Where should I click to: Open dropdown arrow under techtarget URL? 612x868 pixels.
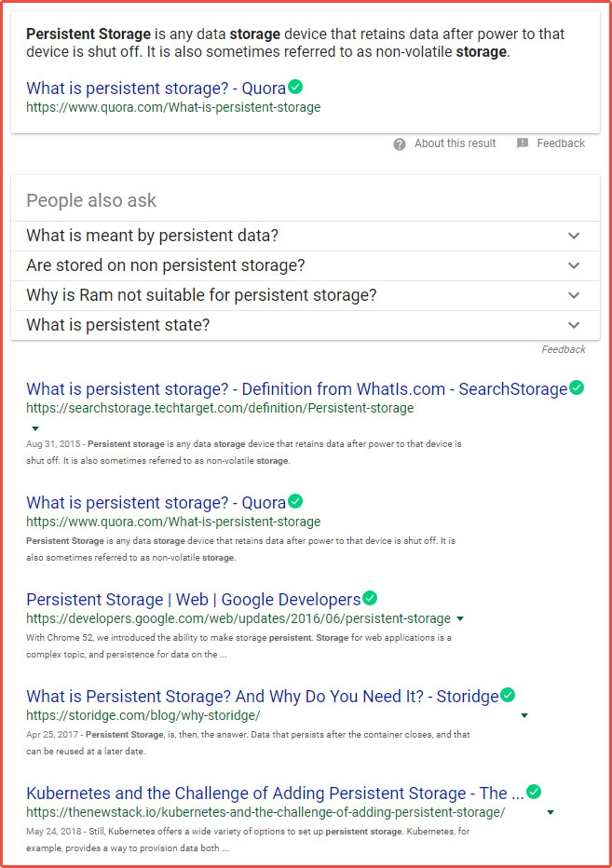pyautogui.click(x=35, y=428)
